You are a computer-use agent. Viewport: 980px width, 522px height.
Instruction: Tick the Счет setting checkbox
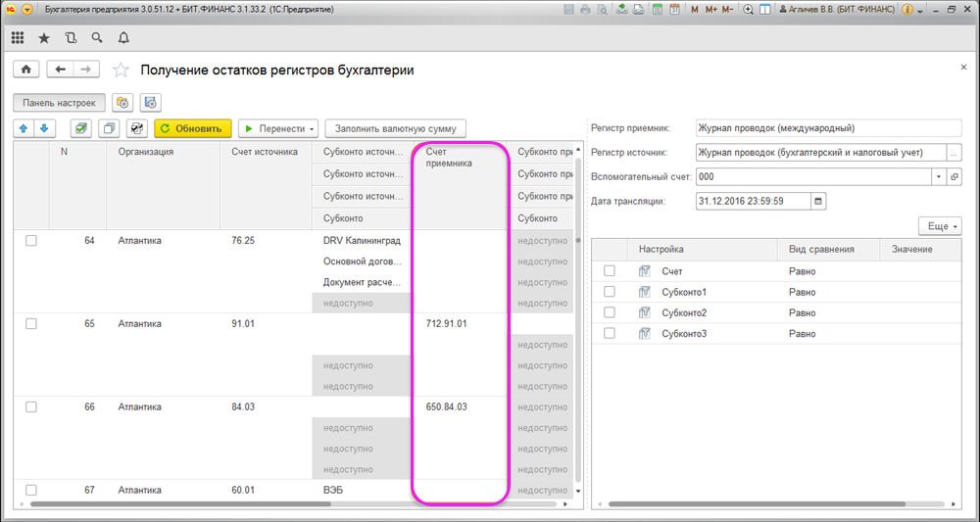point(610,271)
